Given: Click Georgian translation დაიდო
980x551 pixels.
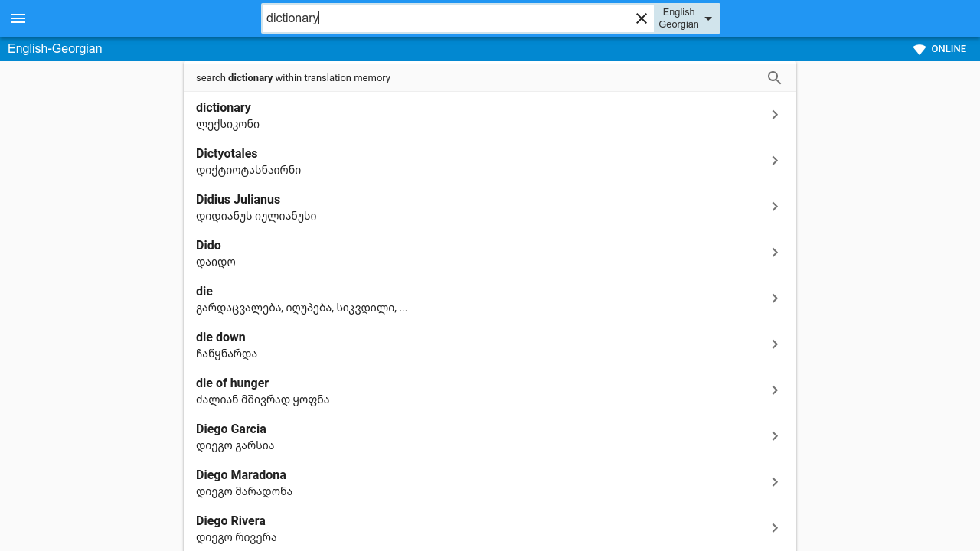Looking at the screenshot, I should click(x=216, y=262).
